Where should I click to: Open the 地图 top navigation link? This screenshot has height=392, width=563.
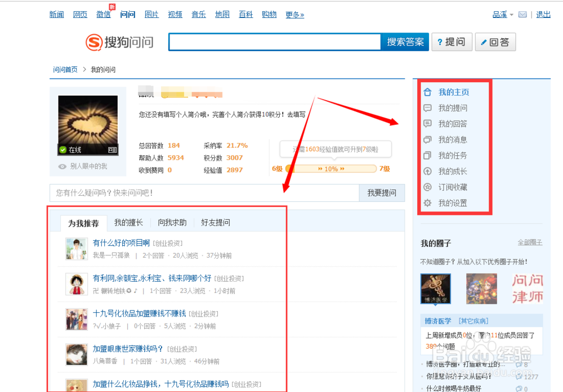pyautogui.click(x=222, y=15)
